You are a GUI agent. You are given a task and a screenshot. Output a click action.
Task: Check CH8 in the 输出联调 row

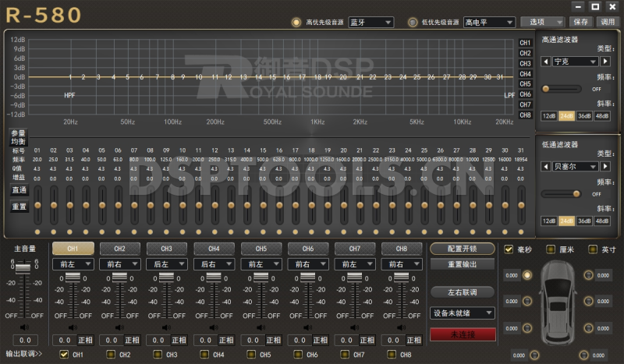392,354
